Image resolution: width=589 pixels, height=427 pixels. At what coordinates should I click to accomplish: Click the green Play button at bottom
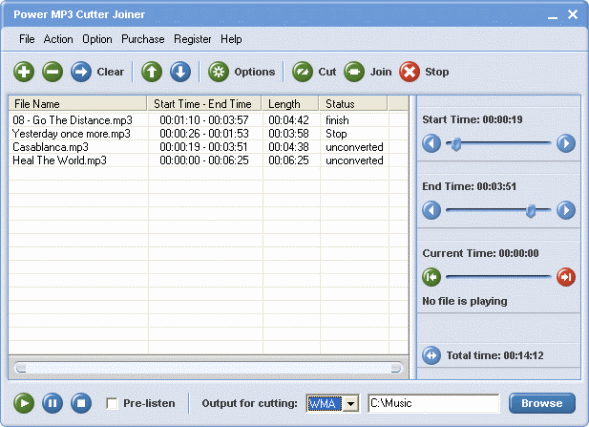[24, 403]
